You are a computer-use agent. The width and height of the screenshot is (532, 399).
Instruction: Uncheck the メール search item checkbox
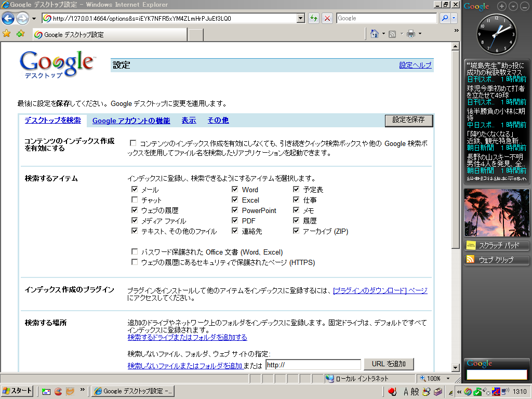[135, 189]
